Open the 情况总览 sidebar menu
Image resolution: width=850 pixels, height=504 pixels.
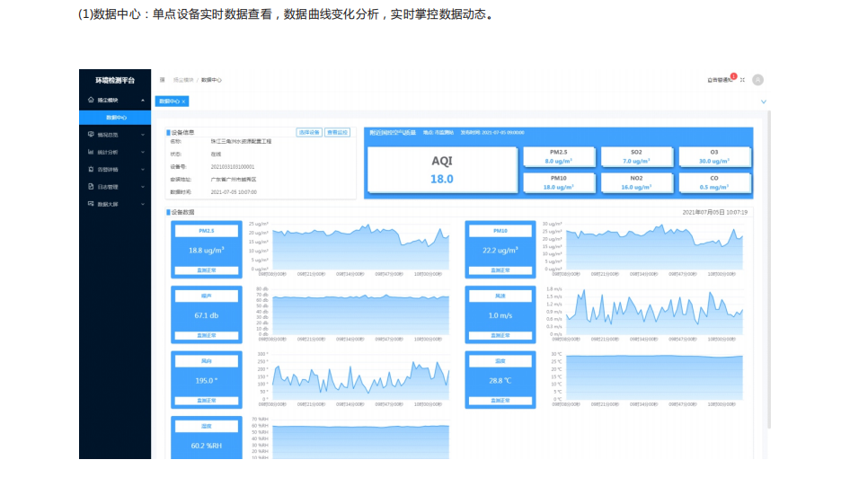pyautogui.click(x=115, y=135)
